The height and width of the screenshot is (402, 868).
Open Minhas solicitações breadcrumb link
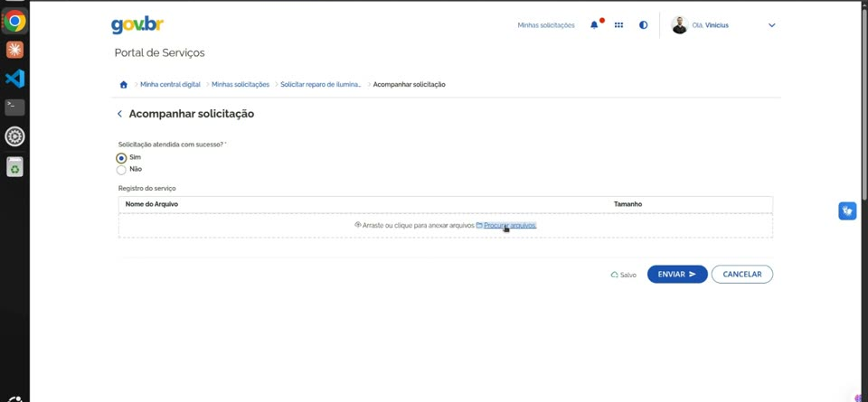click(x=241, y=85)
